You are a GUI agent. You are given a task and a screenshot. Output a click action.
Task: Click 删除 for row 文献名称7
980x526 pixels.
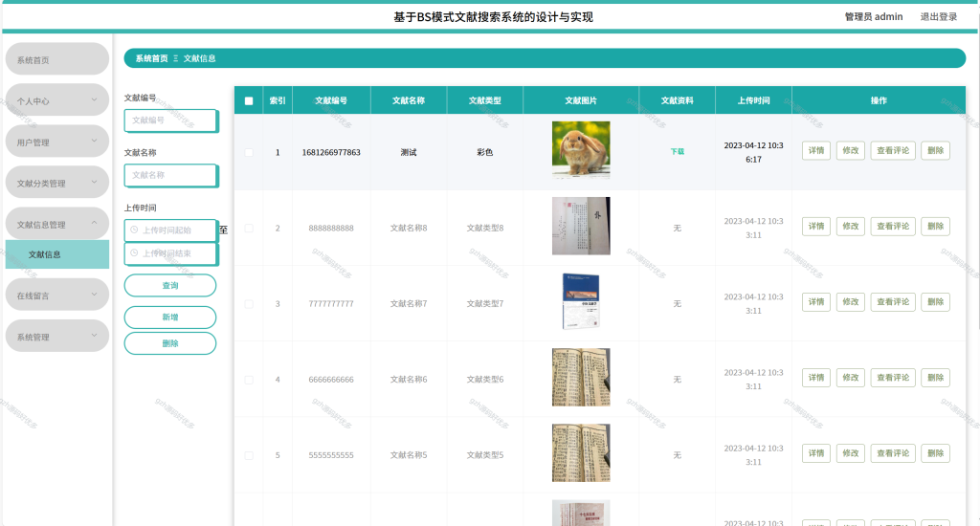click(x=936, y=301)
